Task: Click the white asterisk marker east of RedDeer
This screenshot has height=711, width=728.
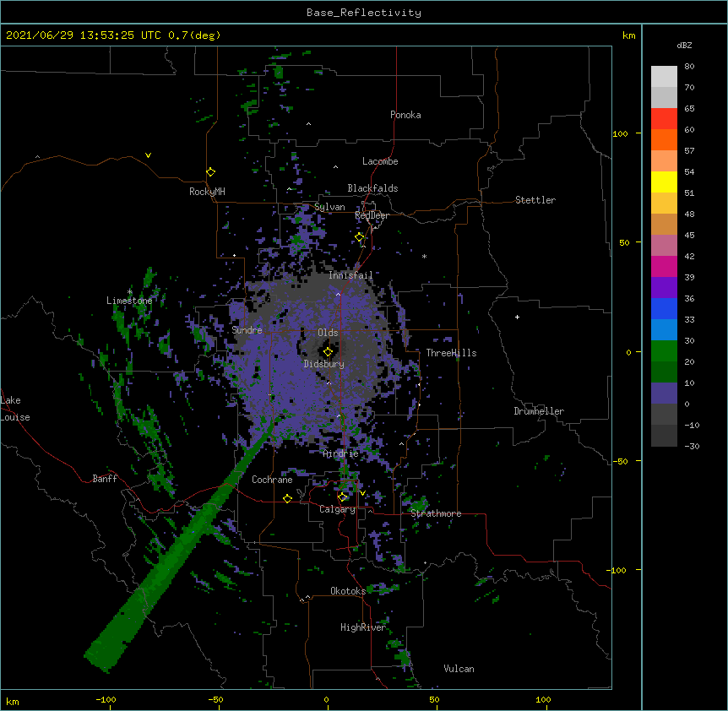Action: [424, 256]
